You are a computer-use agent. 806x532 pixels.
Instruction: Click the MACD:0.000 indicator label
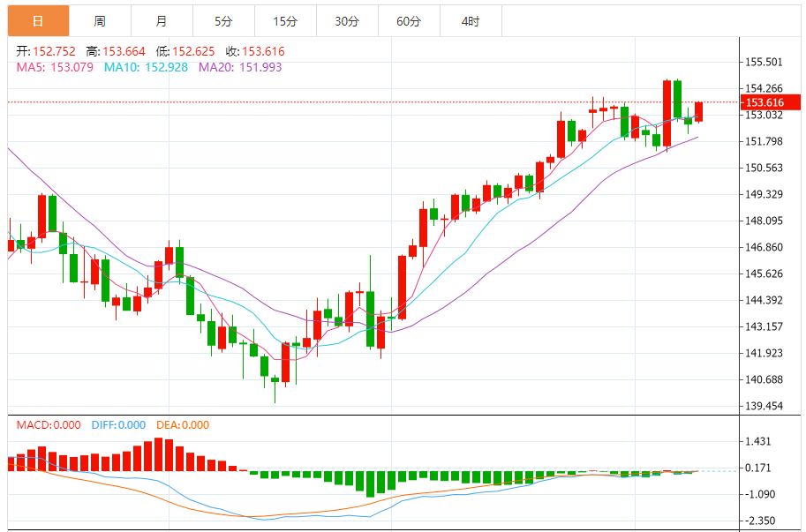click(x=49, y=425)
